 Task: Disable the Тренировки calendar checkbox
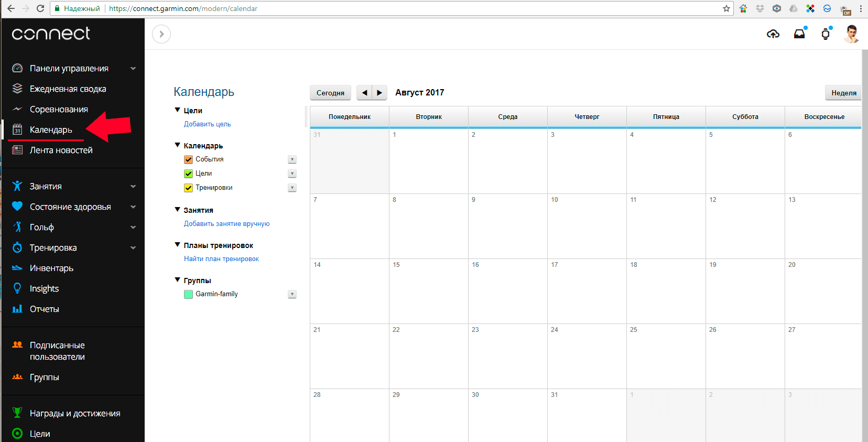[188, 188]
